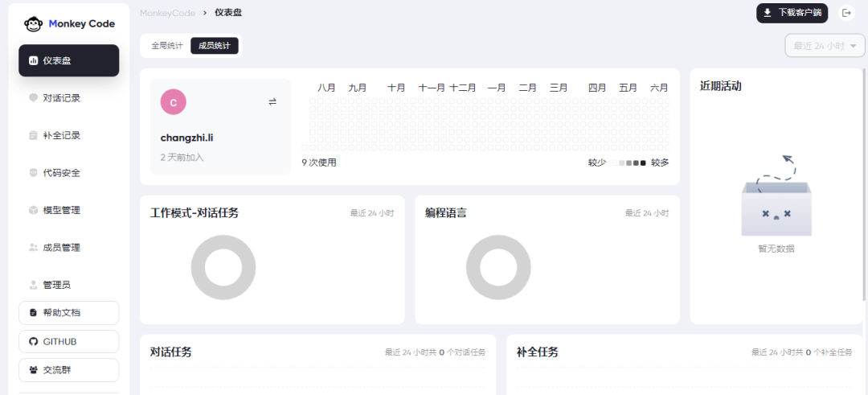Open the 交流群 community group button

click(x=68, y=370)
